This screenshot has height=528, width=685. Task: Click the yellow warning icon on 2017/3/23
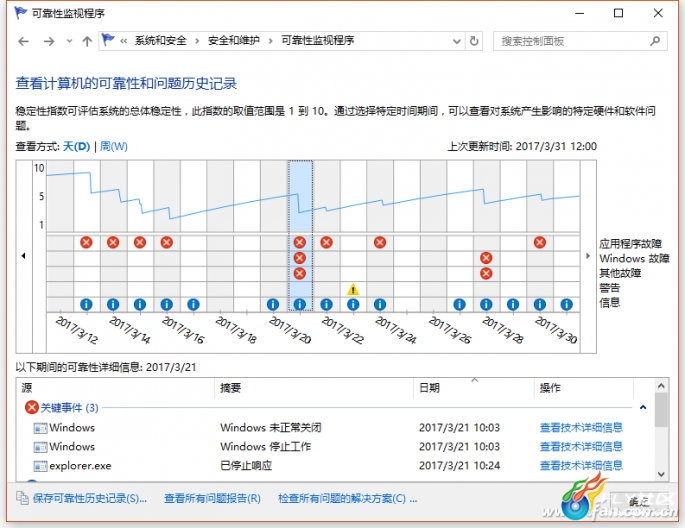tap(353, 289)
